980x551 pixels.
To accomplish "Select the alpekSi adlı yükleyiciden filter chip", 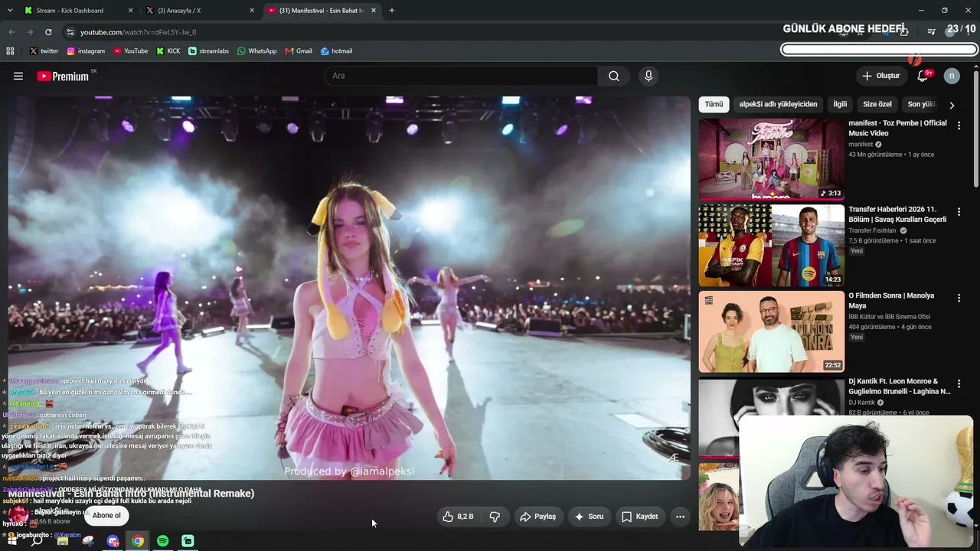I will tap(778, 104).
